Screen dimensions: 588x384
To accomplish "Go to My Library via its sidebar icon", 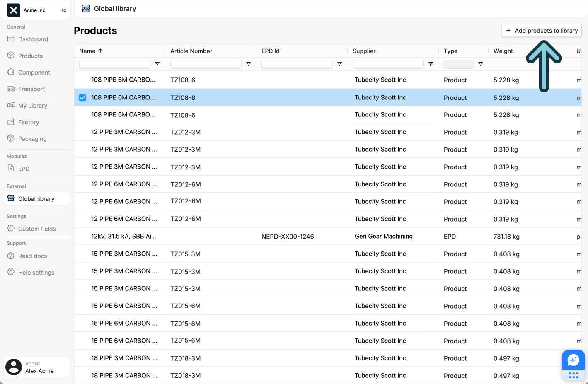I will tap(32, 105).
